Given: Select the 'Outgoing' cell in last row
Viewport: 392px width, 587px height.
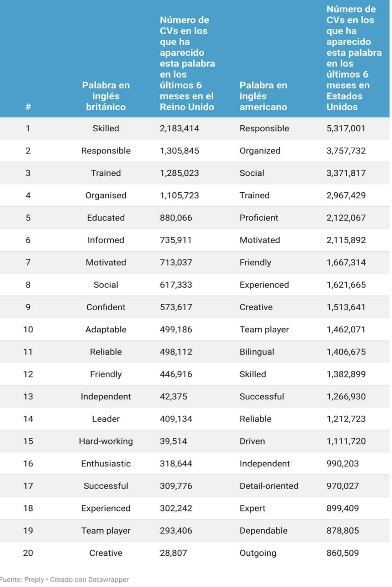Looking at the screenshot, I should click(258, 553).
